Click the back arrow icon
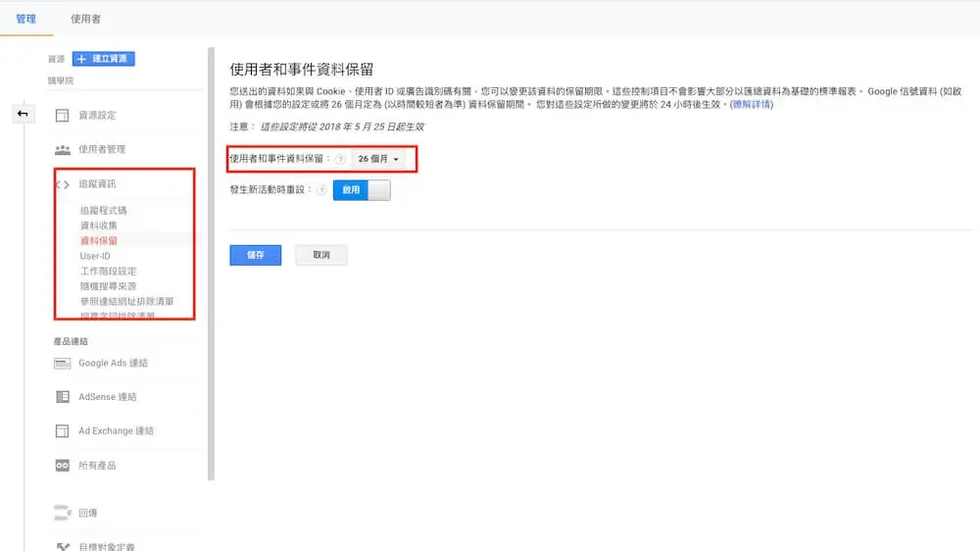The width and height of the screenshot is (980, 551). [x=24, y=114]
